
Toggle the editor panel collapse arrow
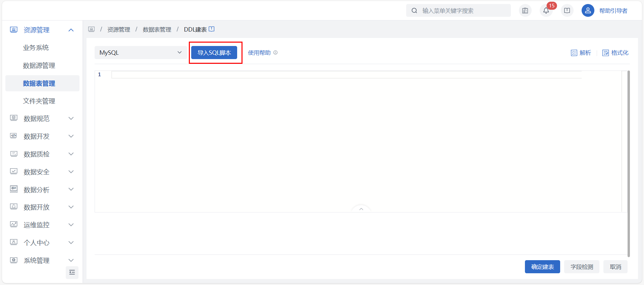click(x=361, y=209)
